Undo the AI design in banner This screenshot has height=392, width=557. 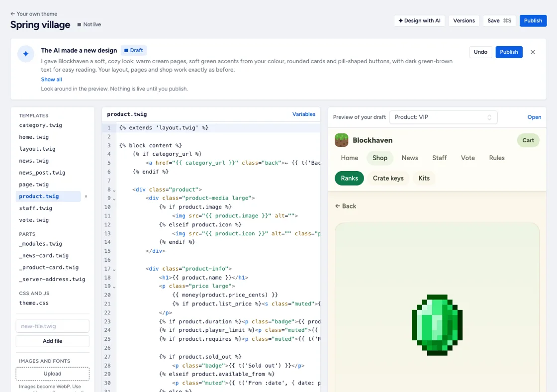[480, 52]
